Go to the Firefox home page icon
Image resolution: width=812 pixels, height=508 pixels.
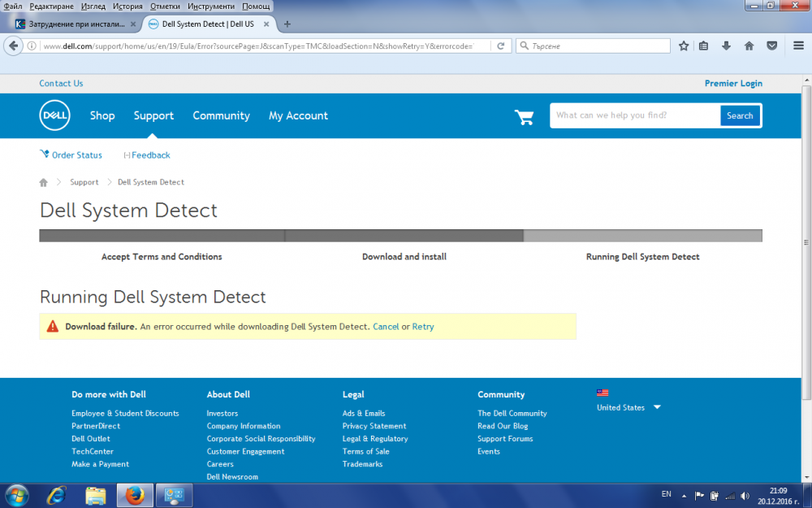point(749,46)
